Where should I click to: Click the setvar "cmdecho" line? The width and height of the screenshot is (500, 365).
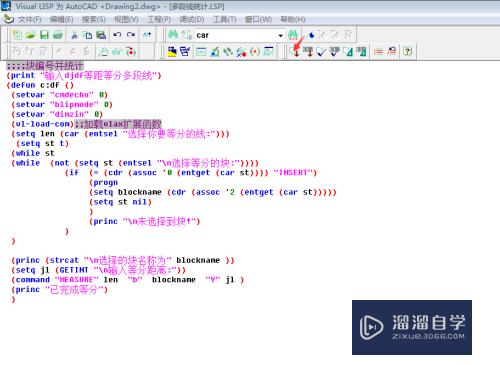[x=59, y=95]
